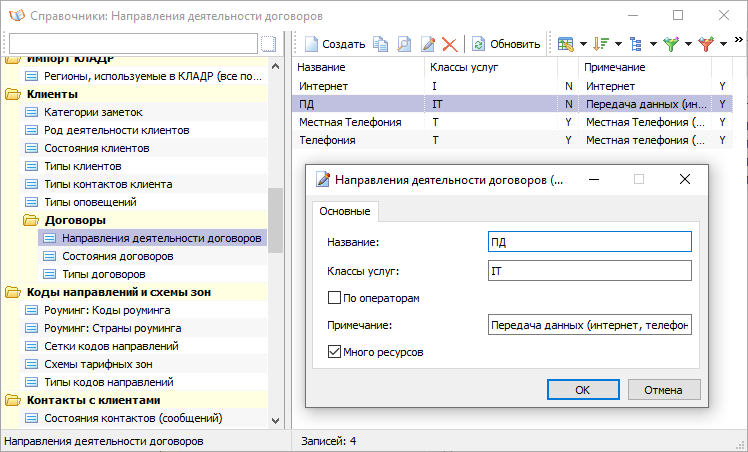Collapse the Договоры folder
The height and width of the screenshot is (452, 748).
tap(31, 220)
